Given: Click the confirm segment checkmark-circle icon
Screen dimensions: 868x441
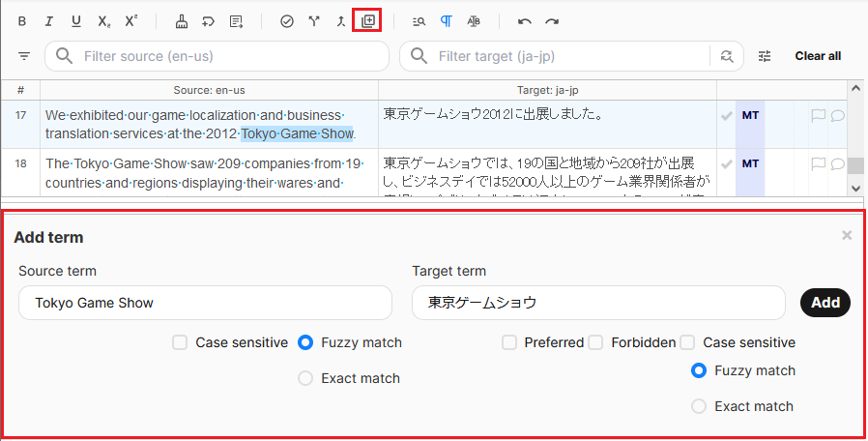Looking at the screenshot, I should (286, 20).
